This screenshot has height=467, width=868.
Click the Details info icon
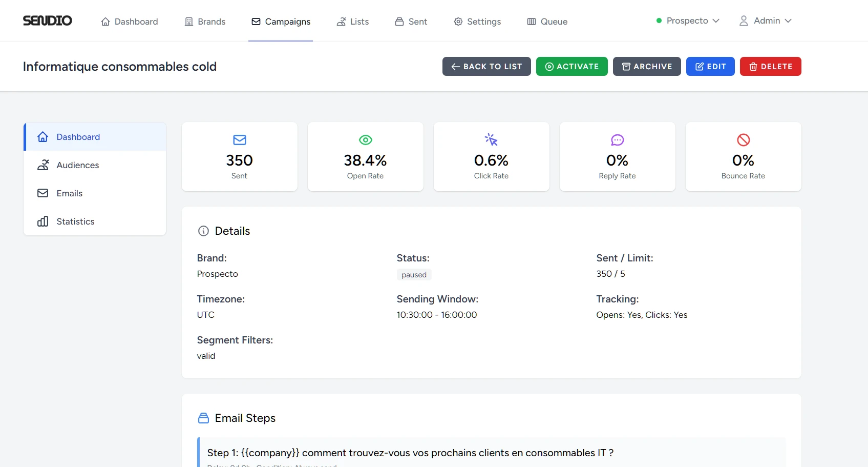203,231
